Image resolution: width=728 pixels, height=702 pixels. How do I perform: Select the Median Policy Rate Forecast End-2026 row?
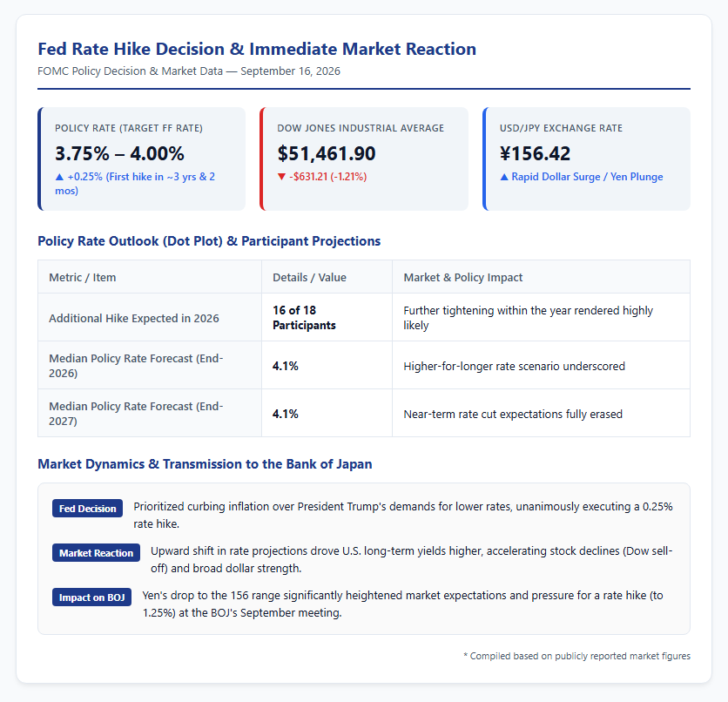click(x=364, y=366)
